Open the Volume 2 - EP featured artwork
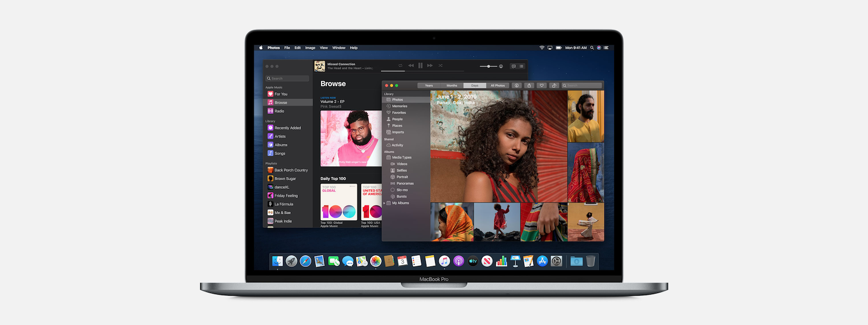Screen dimensions: 868x325 351,138
